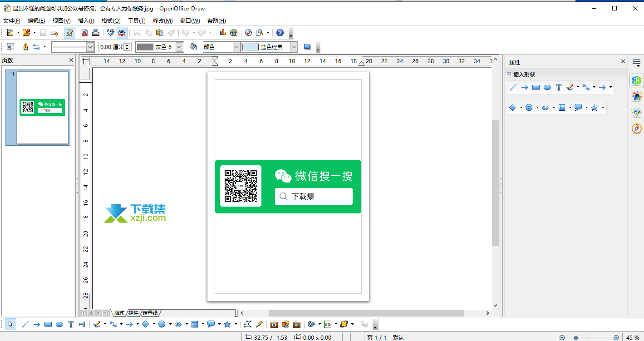Viewport: 644px width, 341px height.
Task: Click the Print file directly icon
Action: 96,33
